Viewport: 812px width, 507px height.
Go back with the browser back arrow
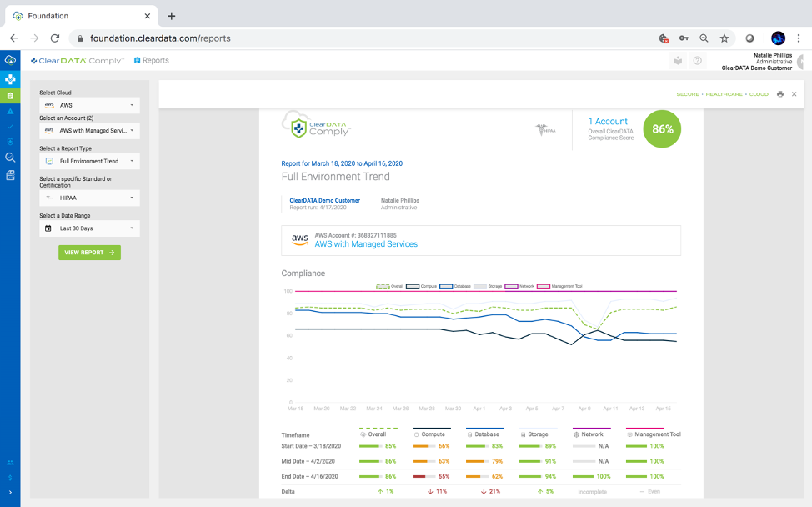[14, 38]
